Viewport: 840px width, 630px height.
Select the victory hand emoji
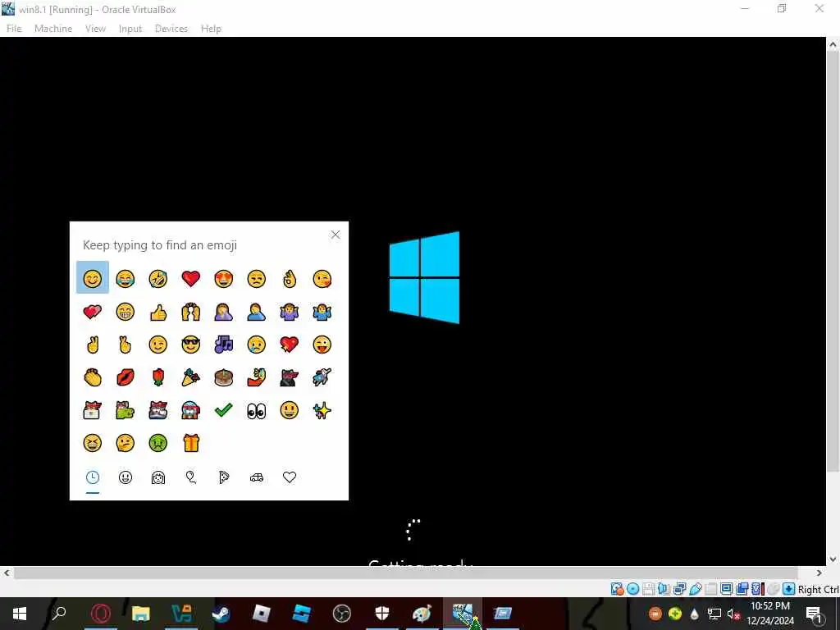tap(92, 345)
